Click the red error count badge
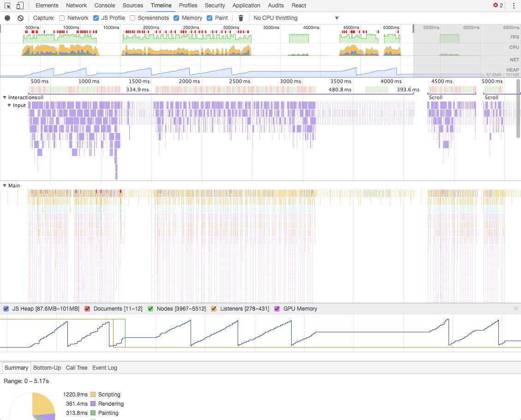 point(498,6)
